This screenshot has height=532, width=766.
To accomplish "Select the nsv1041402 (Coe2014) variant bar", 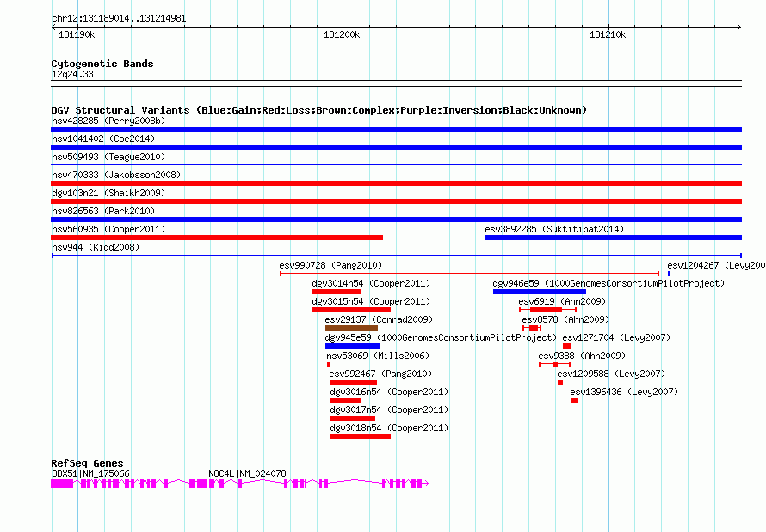I will pyautogui.click(x=396, y=147).
